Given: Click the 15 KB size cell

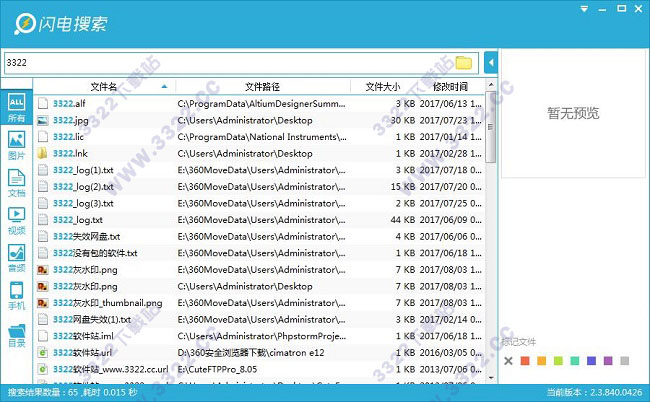Looking at the screenshot, I should 403,186.
